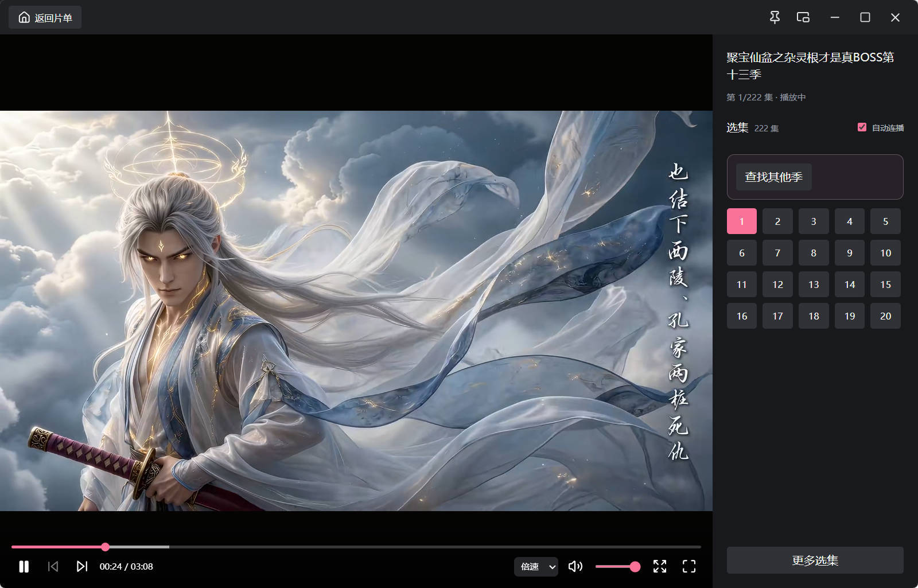Seek on the video progress bar

tap(356, 547)
